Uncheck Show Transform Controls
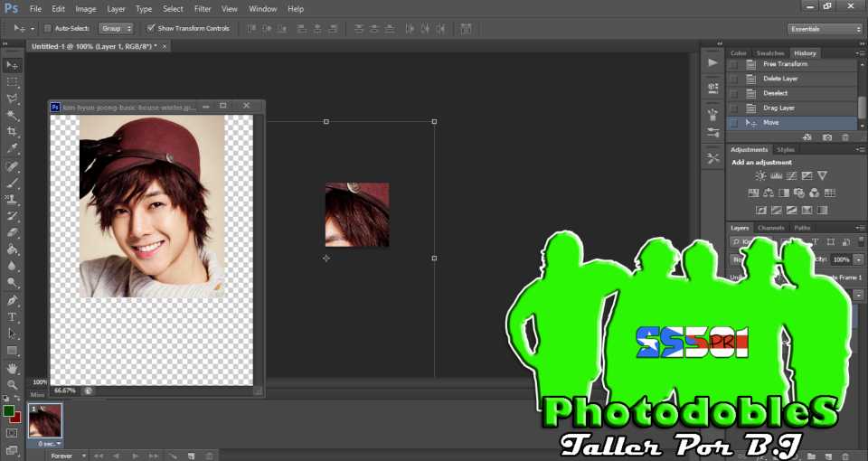 (151, 28)
